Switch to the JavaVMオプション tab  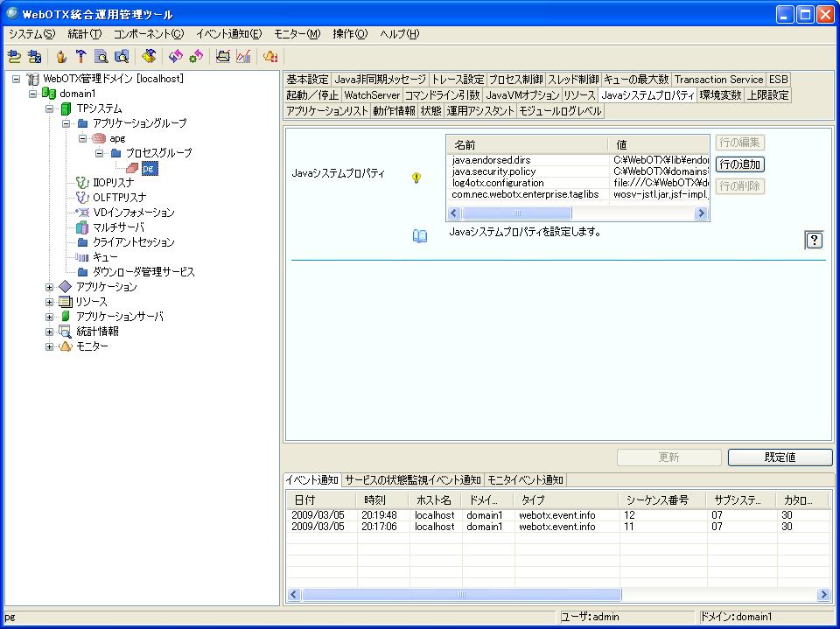tap(521, 94)
